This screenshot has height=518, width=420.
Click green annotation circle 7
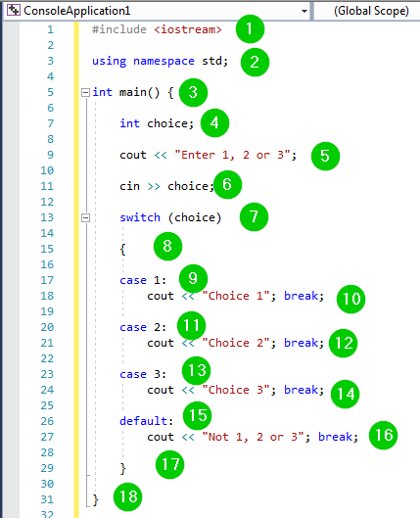tap(254, 217)
